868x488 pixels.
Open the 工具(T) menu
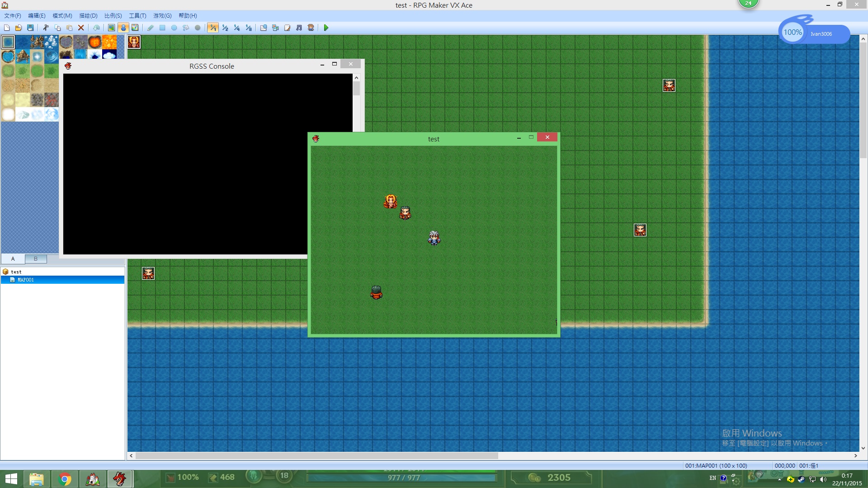[x=137, y=16]
